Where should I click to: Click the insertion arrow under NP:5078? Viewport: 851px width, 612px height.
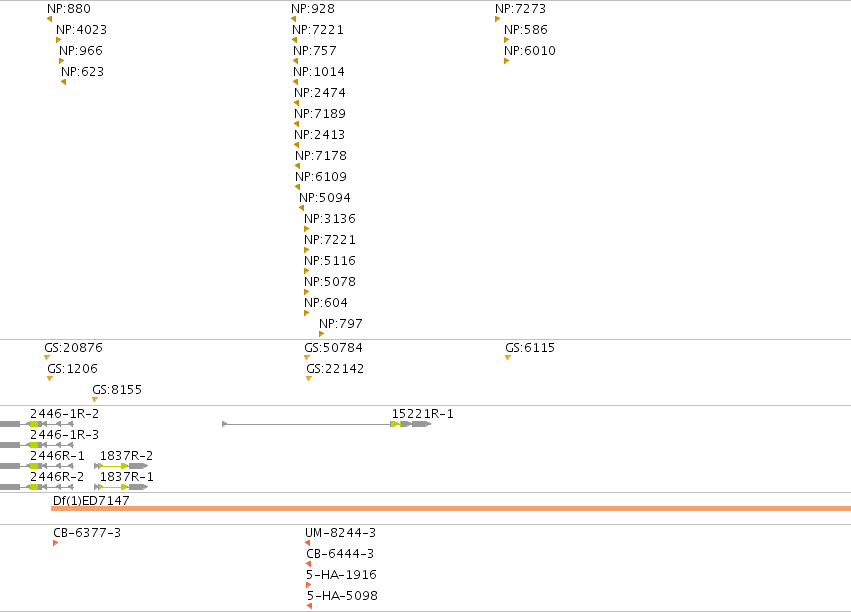point(307,292)
